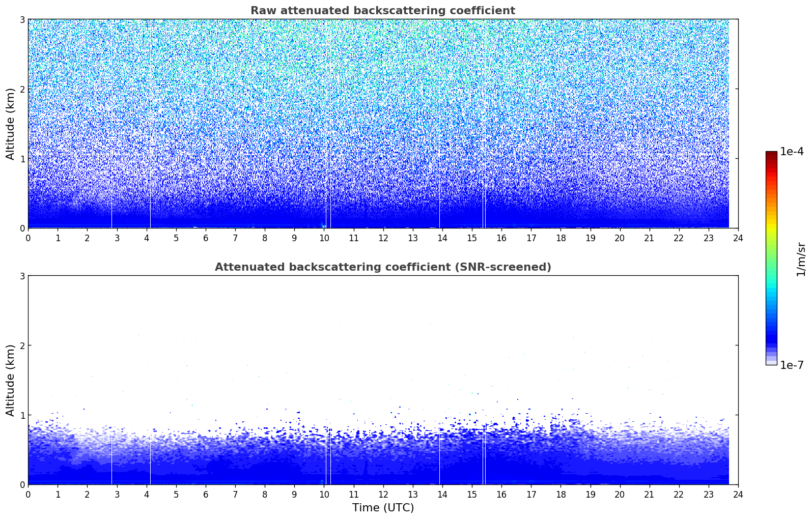812x519 pixels.
Task: Click the dark red top of colorbar
Action: (771, 154)
